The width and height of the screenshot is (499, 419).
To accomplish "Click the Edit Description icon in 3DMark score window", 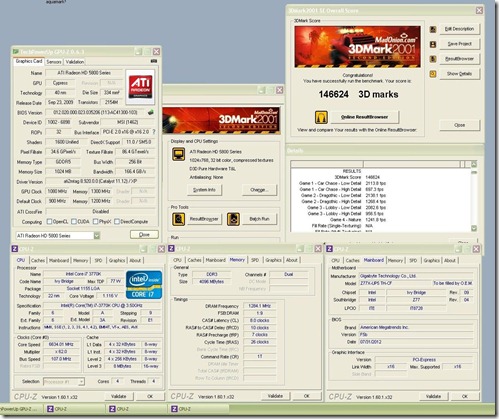I will click(433, 29).
